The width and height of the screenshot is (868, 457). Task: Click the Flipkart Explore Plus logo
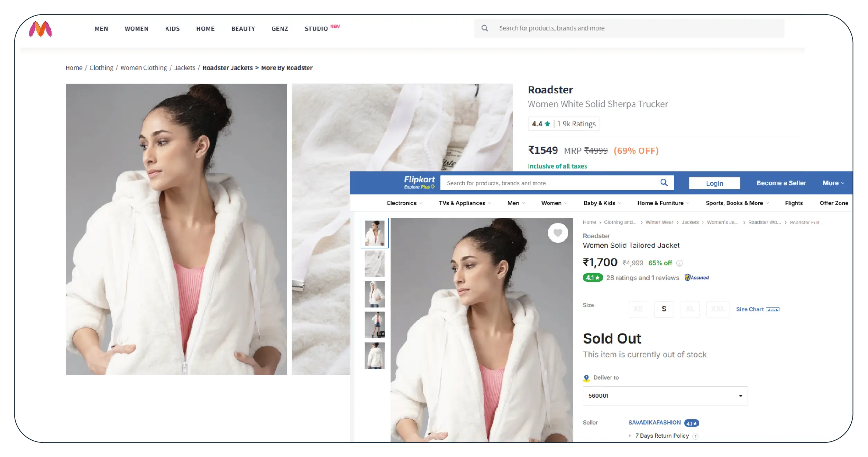419,182
